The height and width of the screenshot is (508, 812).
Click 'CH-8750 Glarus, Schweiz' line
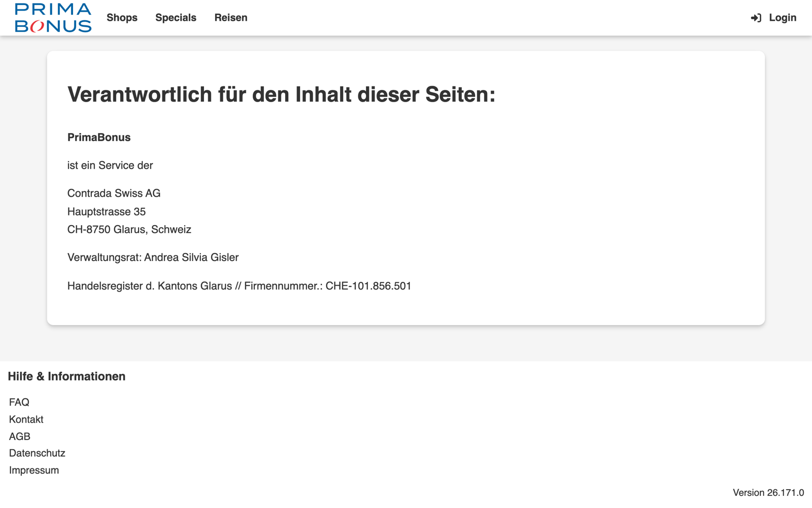(x=129, y=230)
